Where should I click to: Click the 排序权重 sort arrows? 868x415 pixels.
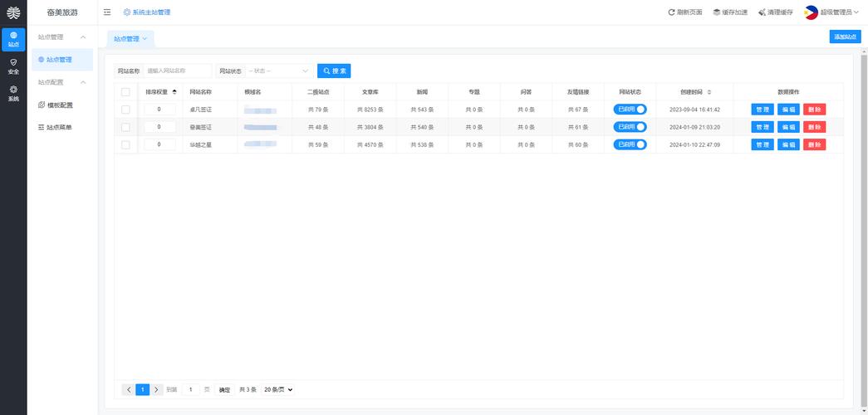174,91
